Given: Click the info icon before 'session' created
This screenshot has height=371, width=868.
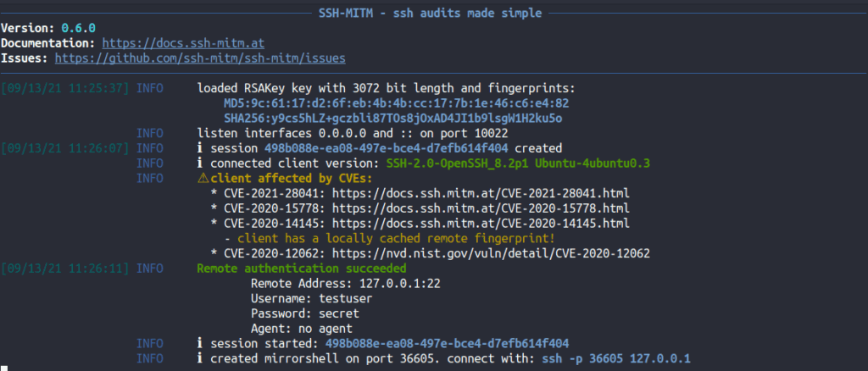Looking at the screenshot, I should pos(200,148).
